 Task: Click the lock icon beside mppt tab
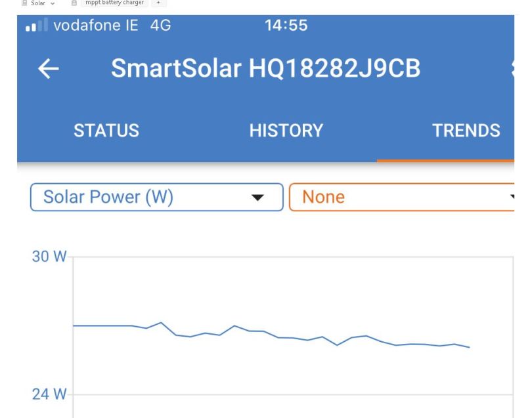pyautogui.click(x=74, y=3)
